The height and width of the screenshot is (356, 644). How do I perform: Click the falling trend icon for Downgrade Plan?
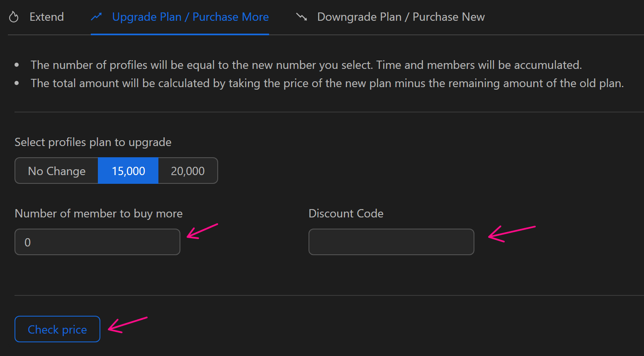point(301,17)
